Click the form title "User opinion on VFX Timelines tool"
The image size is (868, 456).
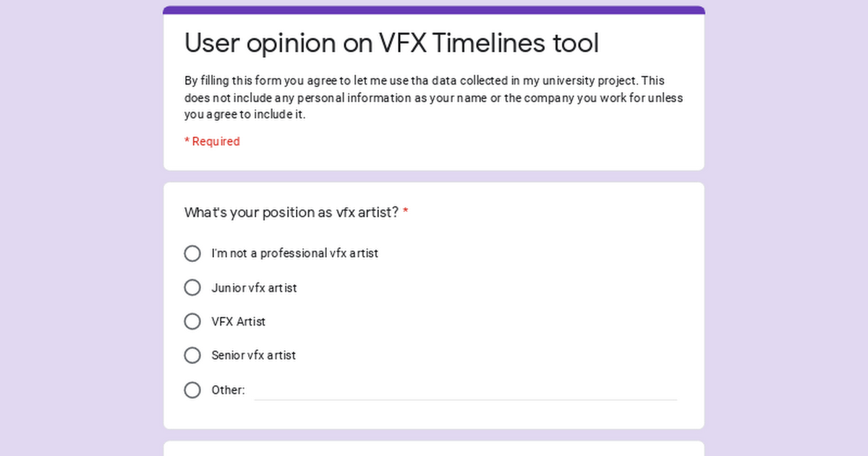coord(391,43)
